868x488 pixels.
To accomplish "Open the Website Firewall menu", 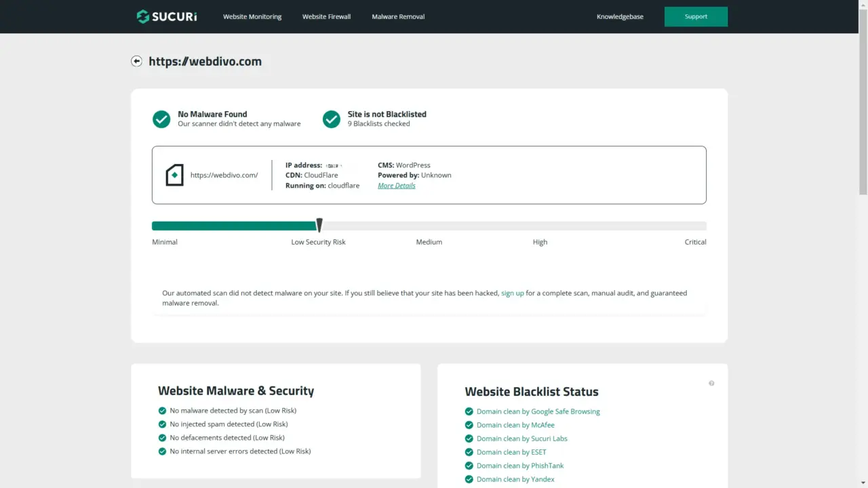I will click(326, 17).
